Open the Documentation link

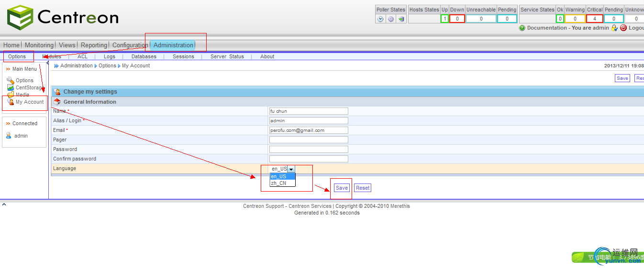coord(547,28)
